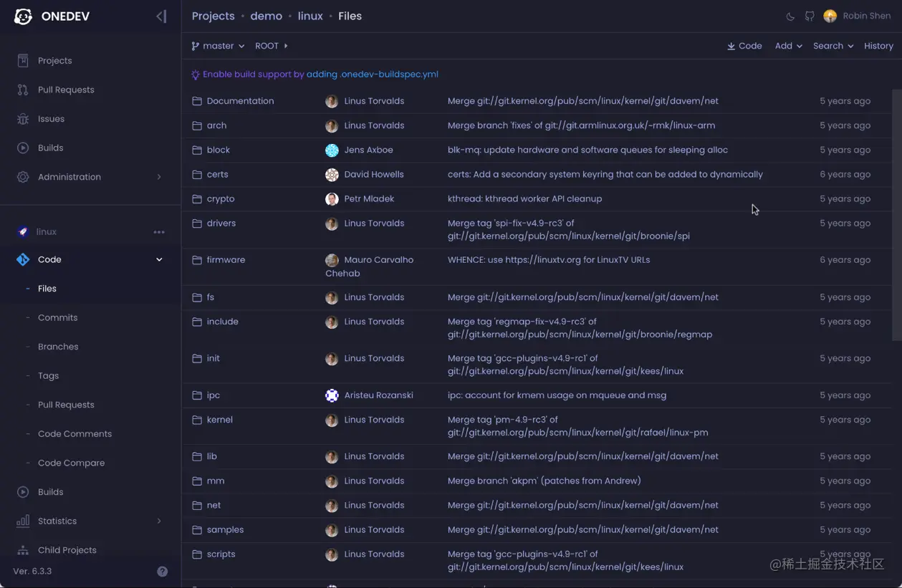
Task: Click Aristeu Rozanski avatar in ipc row
Action: pyautogui.click(x=332, y=395)
